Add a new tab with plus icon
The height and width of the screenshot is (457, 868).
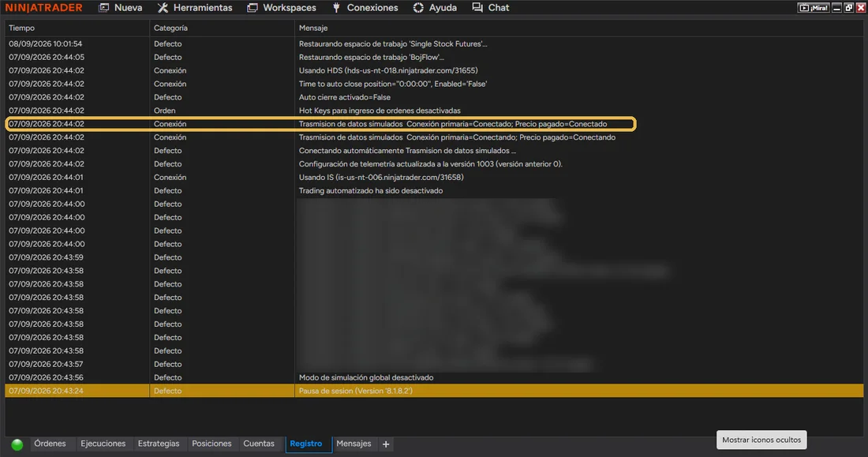pyautogui.click(x=386, y=444)
